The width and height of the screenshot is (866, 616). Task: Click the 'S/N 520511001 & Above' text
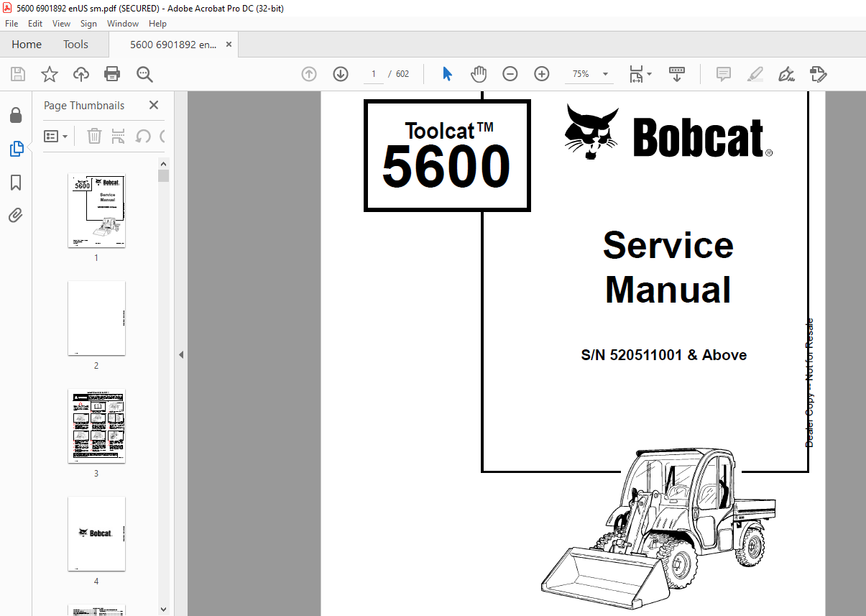click(x=664, y=355)
